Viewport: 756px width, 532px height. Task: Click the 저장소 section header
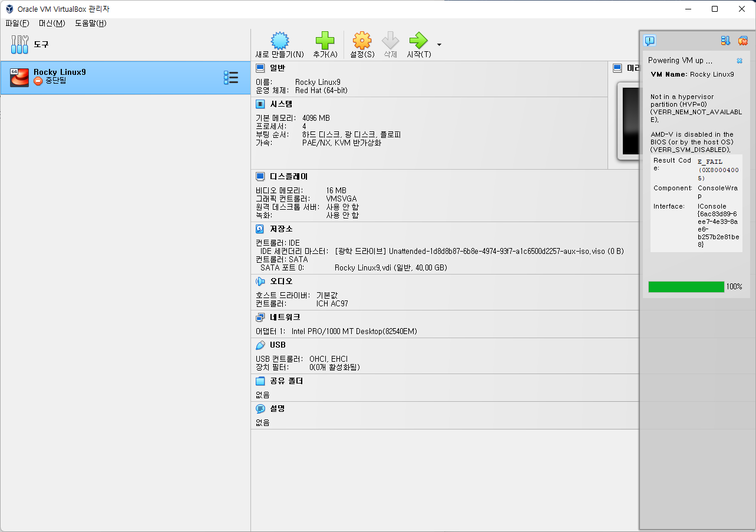pos(281,229)
